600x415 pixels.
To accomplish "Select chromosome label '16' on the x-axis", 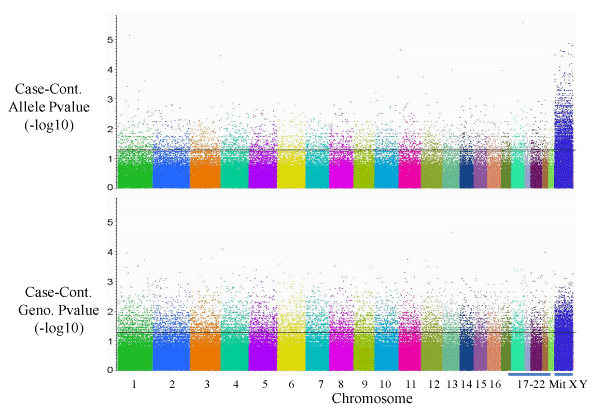I will tap(495, 384).
